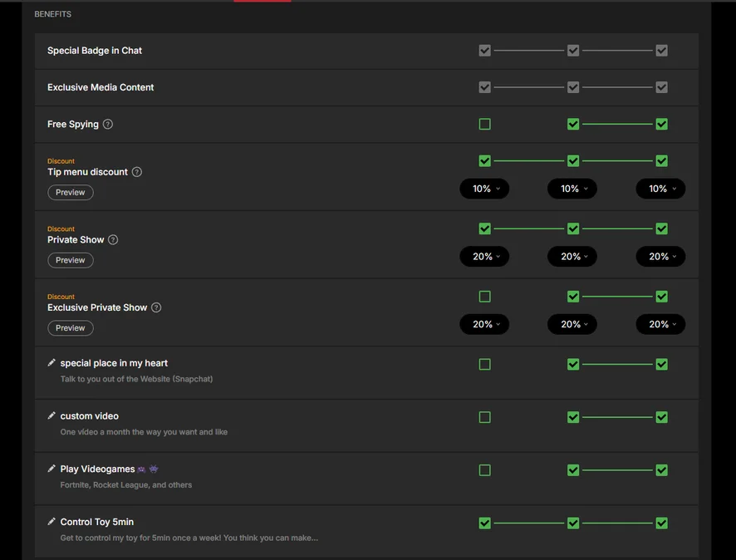Image resolution: width=736 pixels, height=560 pixels.
Task: Open the middle tier Private Show discount dropdown
Action: click(572, 257)
